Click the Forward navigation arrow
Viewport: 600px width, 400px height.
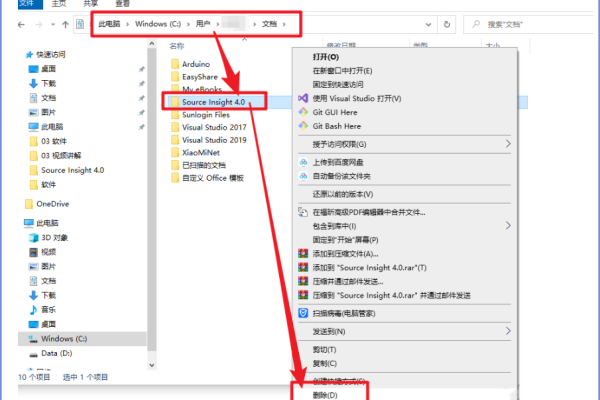point(38,24)
